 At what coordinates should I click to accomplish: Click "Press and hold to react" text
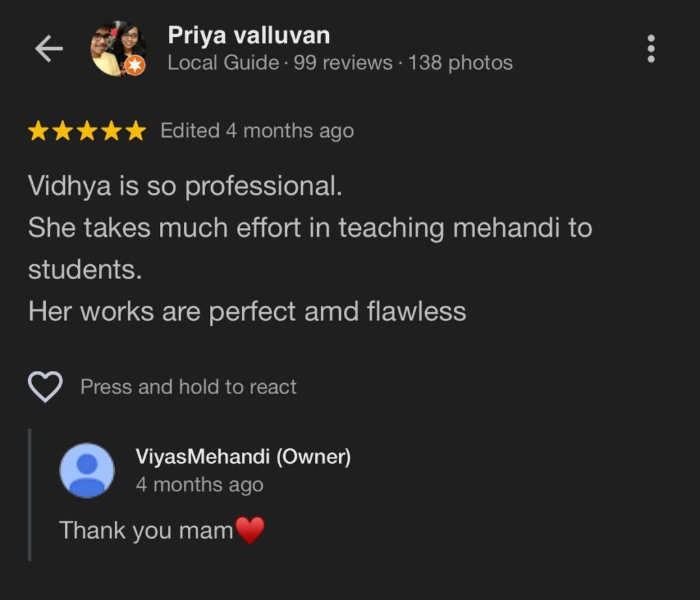point(189,387)
